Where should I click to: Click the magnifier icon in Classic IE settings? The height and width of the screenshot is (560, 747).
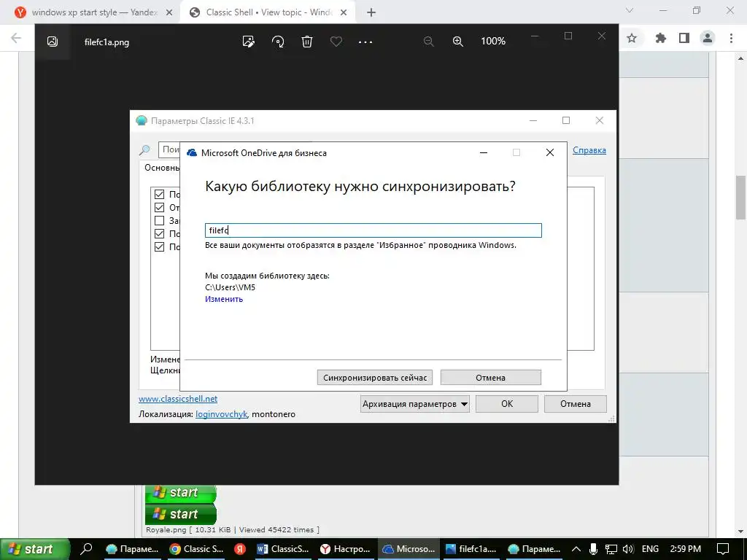(144, 150)
